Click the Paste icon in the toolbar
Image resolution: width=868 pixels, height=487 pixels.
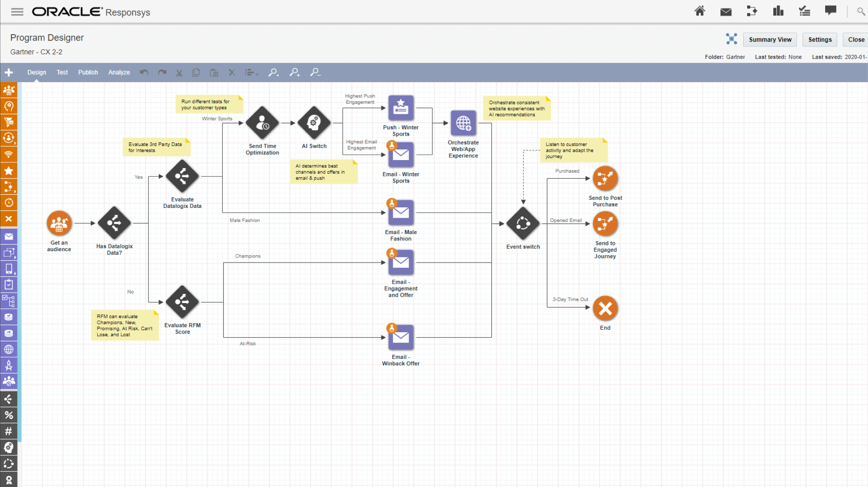(214, 72)
